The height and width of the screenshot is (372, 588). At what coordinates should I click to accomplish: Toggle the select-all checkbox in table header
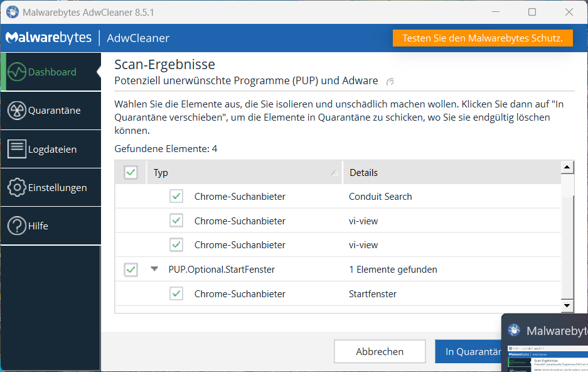pyautogui.click(x=131, y=172)
